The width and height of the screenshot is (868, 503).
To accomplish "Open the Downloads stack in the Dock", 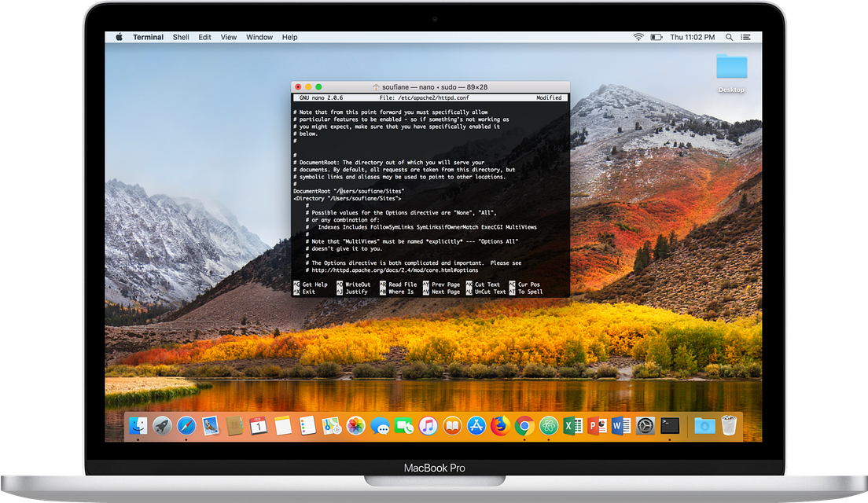I will point(704,426).
